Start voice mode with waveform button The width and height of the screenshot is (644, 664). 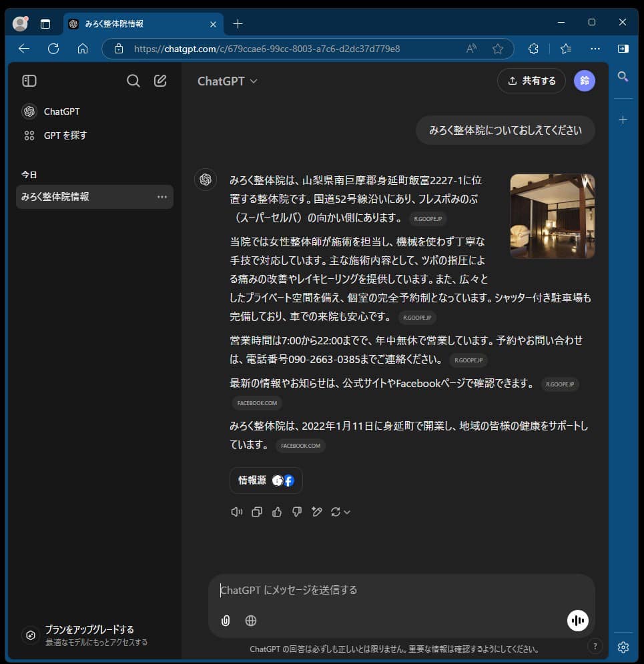pyautogui.click(x=577, y=621)
